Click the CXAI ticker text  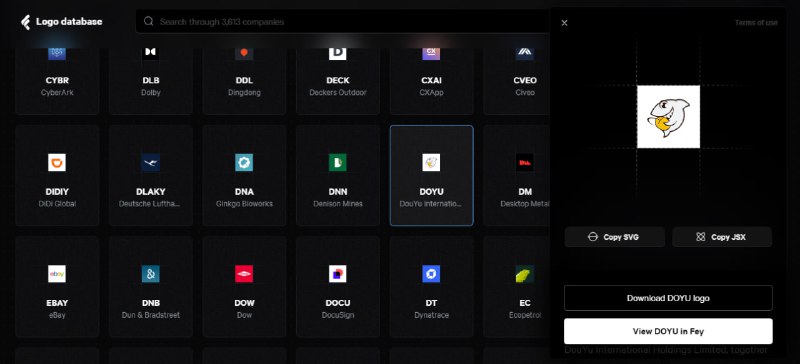click(x=431, y=80)
